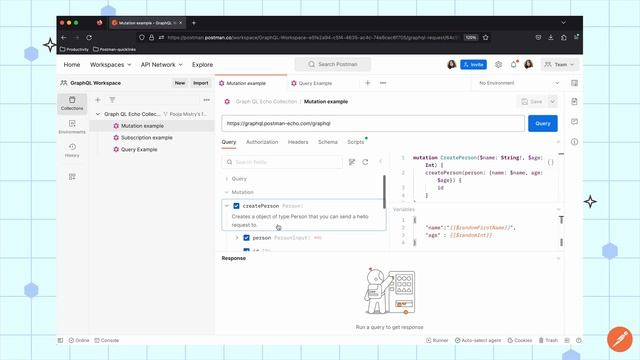Collapse the Mutation section in schema explorer

tap(227, 192)
